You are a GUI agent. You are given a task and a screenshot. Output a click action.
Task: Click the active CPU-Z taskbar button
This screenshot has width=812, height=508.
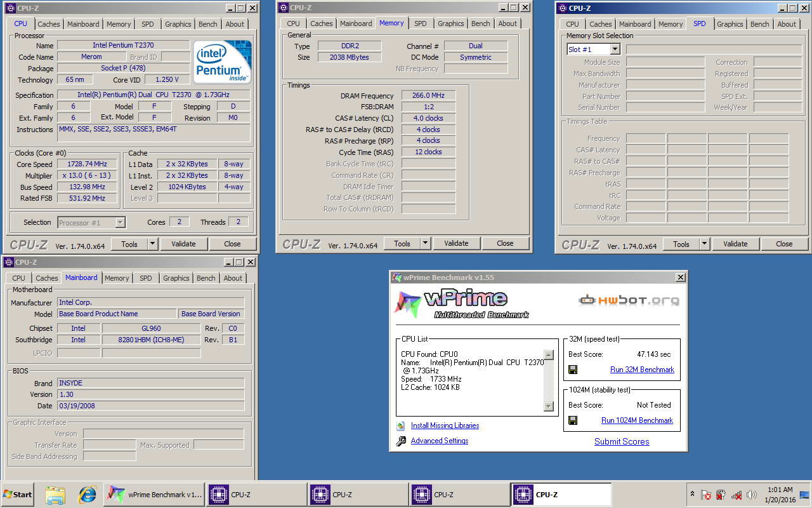pyautogui.click(x=561, y=495)
